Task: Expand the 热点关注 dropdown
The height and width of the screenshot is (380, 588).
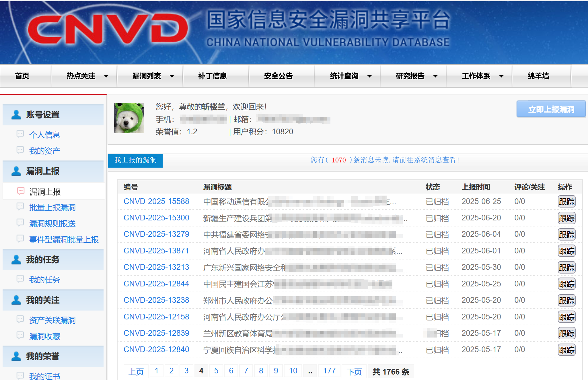Action: click(106, 76)
